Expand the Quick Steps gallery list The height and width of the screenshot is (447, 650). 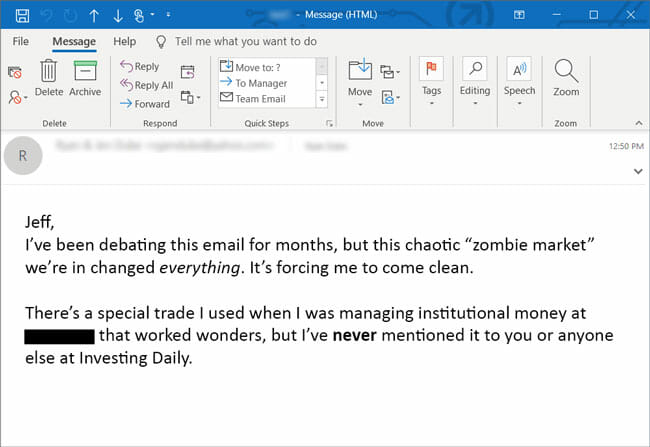click(x=322, y=99)
